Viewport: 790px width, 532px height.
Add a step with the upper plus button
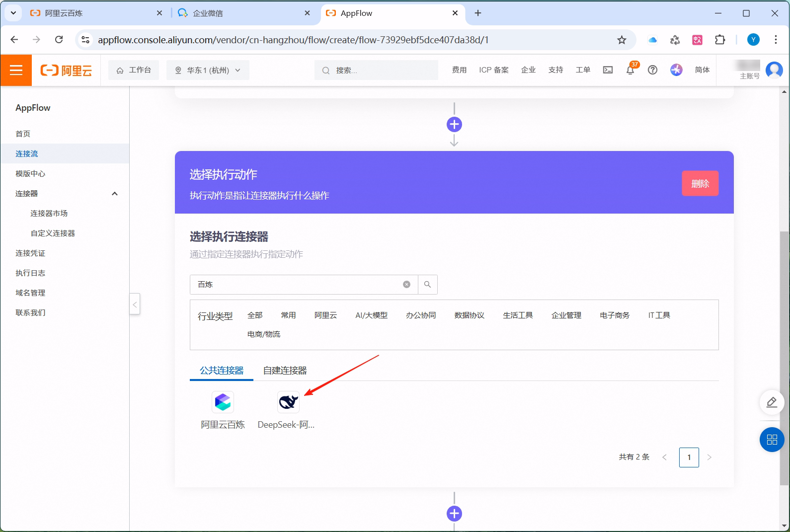tap(454, 124)
